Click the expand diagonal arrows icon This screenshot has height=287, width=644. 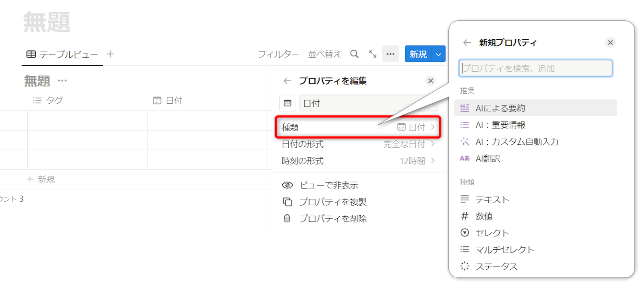tap(373, 54)
